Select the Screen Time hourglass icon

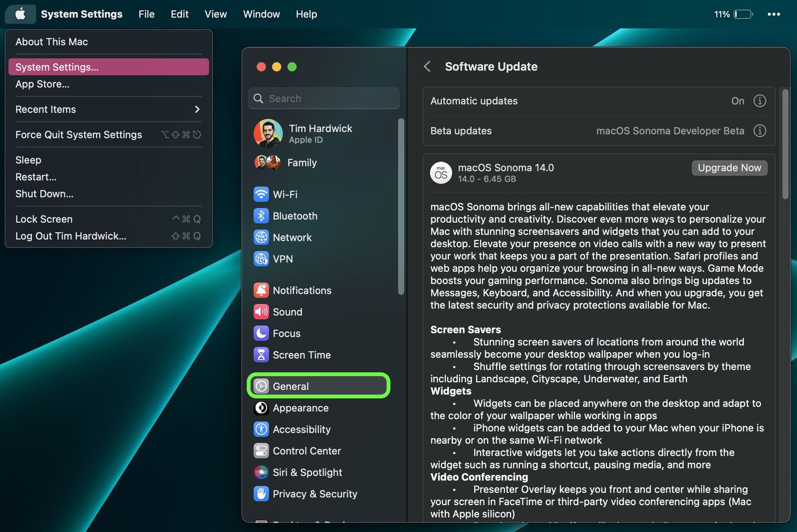pyautogui.click(x=261, y=355)
